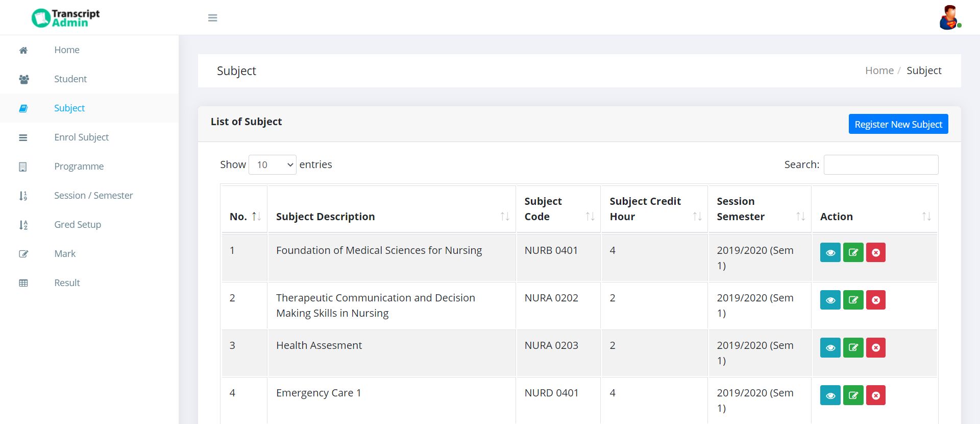This screenshot has height=424, width=980.
Task: Toggle the hamburger sidebar menu icon
Action: click(x=213, y=18)
